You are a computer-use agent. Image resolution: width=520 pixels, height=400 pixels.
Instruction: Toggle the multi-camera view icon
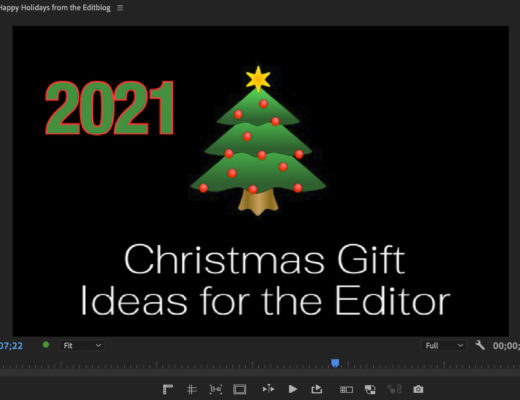tap(346, 389)
